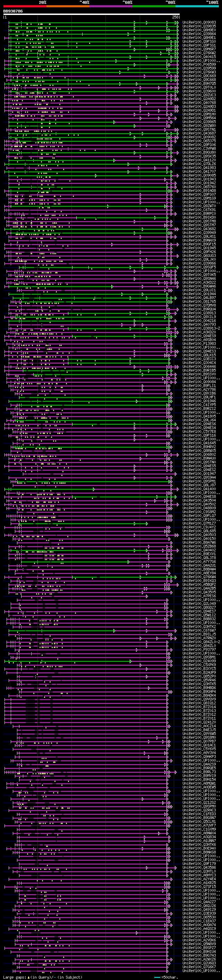Click hit label UniRef100_Q9FSG0
The width and height of the screenshot is (222, 980).
[199, 41]
